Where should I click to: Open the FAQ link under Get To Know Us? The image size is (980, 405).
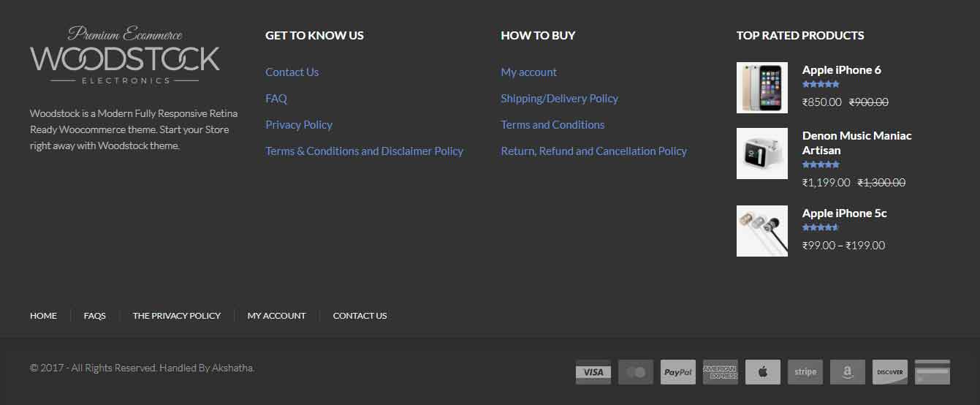pos(276,99)
